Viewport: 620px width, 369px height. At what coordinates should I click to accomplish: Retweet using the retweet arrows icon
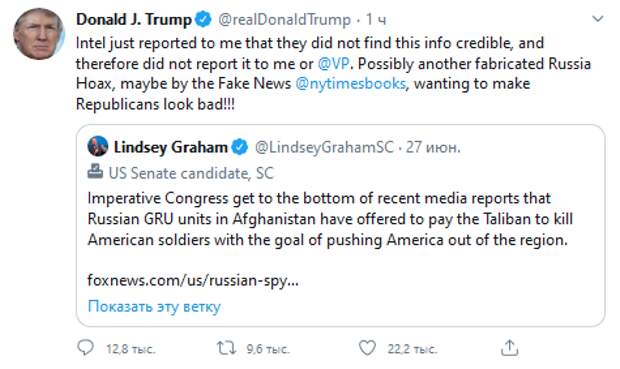[x=226, y=348]
